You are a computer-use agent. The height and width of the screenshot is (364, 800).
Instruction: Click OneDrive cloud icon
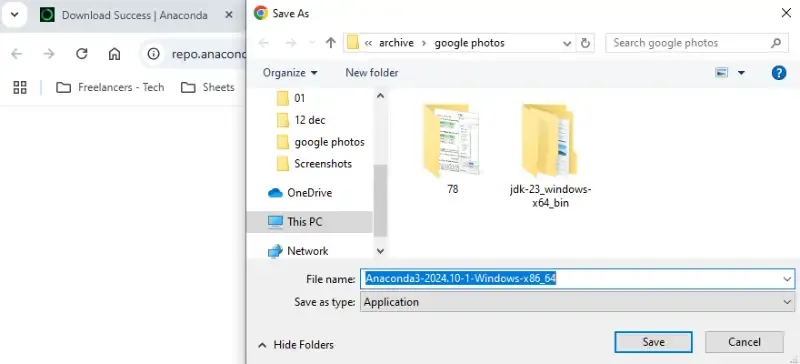275,193
